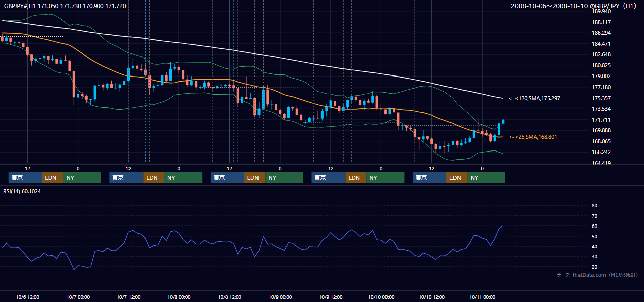Click the 10/10 00:00 date label
Screen dimensions: 644x302
point(381,297)
